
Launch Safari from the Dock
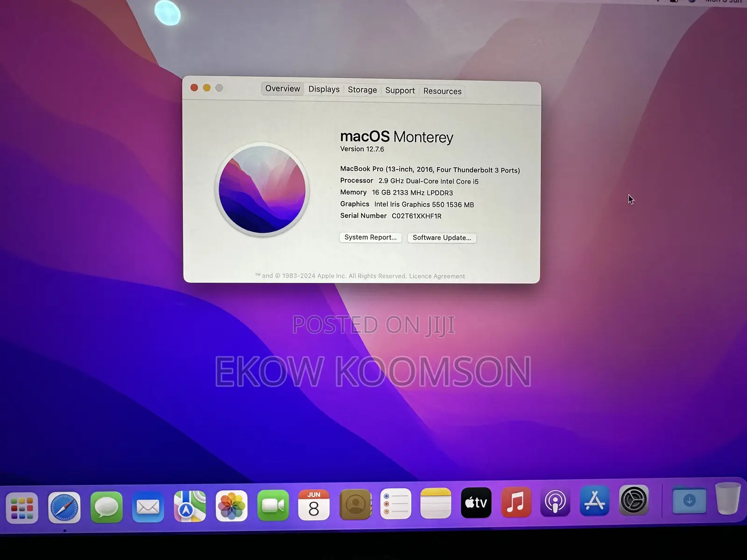point(64,508)
